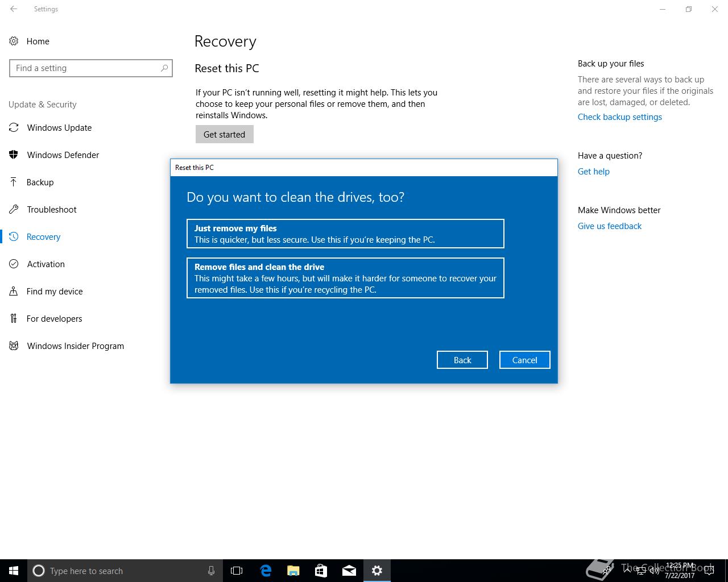Open the Backup settings page
728x582 pixels.
40,182
